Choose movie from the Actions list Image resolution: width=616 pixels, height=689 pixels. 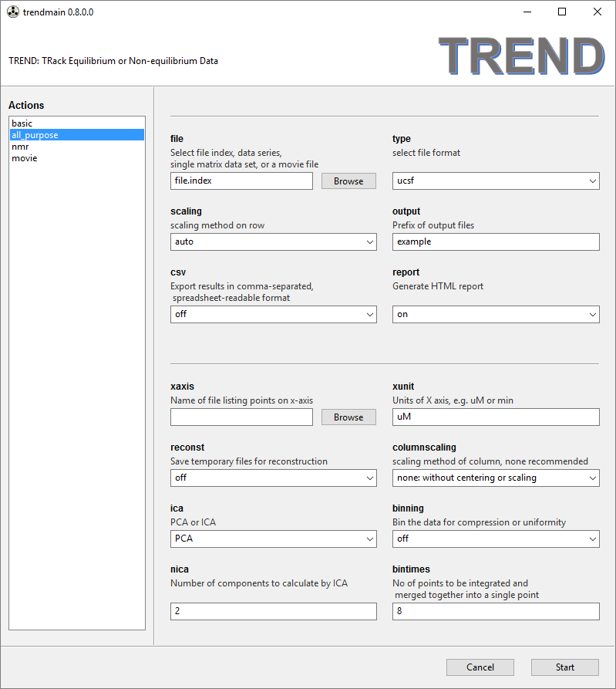24,158
